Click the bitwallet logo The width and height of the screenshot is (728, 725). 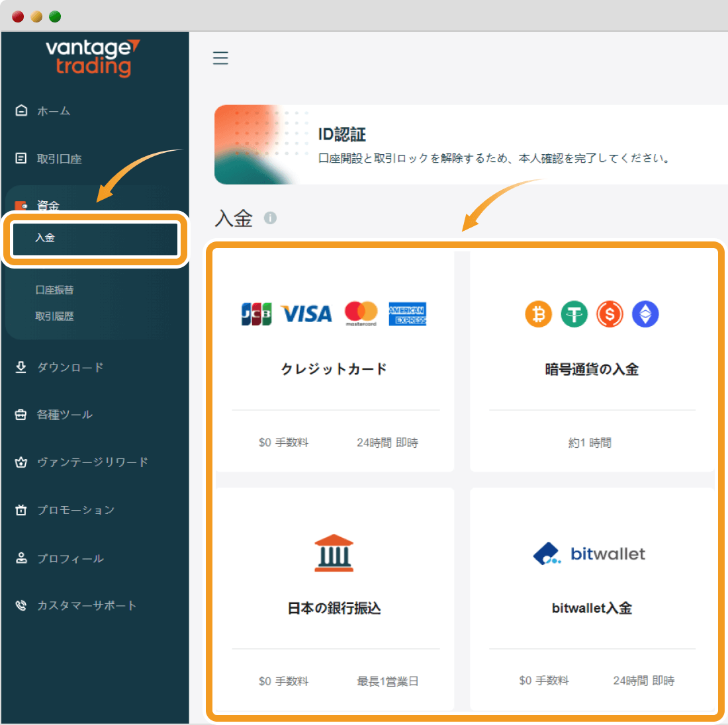[x=589, y=553]
